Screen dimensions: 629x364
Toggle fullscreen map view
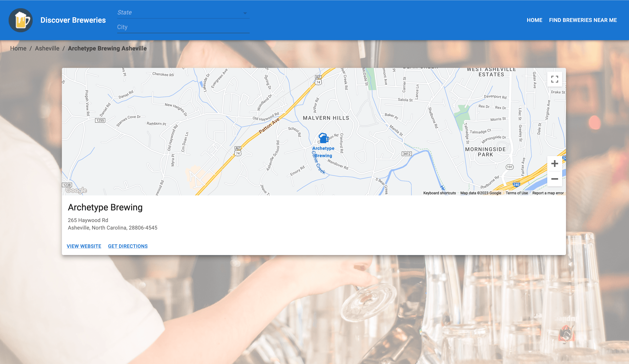click(x=555, y=79)
